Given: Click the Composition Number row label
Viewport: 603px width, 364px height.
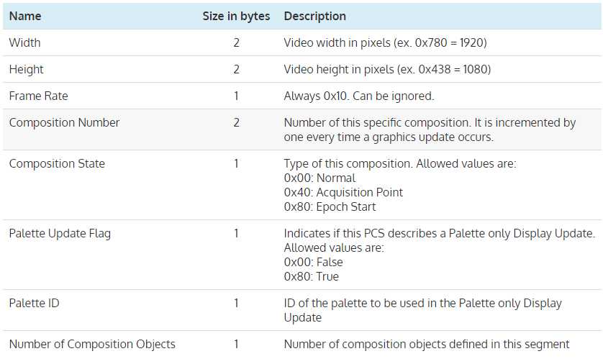Looking at the screenshot, I should pyautogui.click(x=64, y=122).
